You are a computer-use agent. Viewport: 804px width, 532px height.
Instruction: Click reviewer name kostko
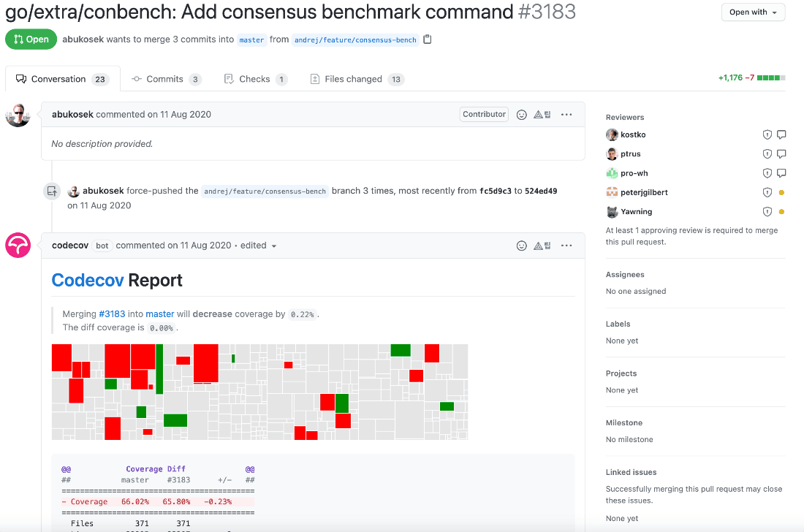(633, 134)
